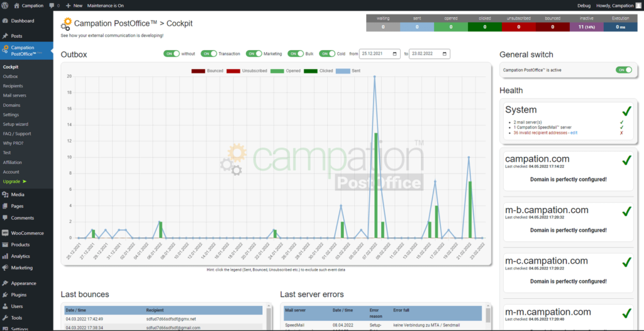Image resolution: width=644 pixels, height=331 pixels.
Task: Click the Analytics bar chart icon
Action: (5, 256)
